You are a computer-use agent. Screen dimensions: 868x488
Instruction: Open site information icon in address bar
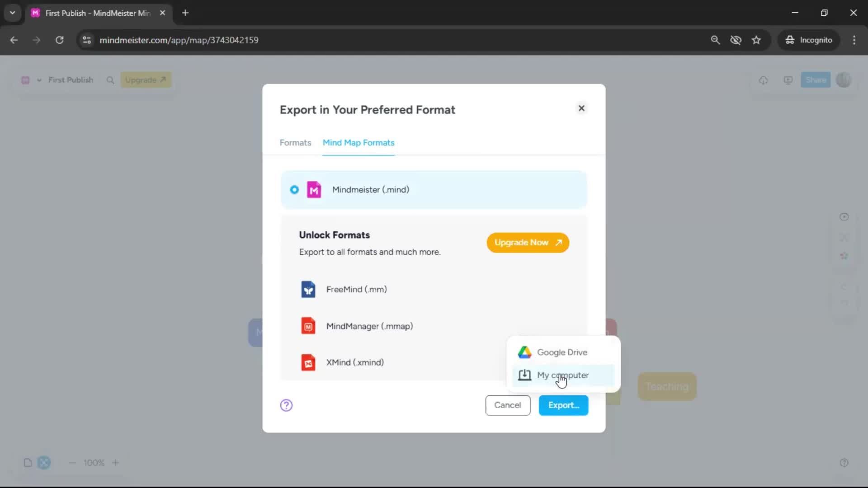[x=86, y=40]
